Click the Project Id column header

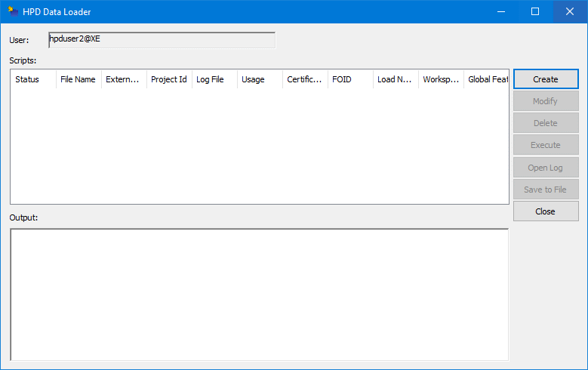coord(169,79)
